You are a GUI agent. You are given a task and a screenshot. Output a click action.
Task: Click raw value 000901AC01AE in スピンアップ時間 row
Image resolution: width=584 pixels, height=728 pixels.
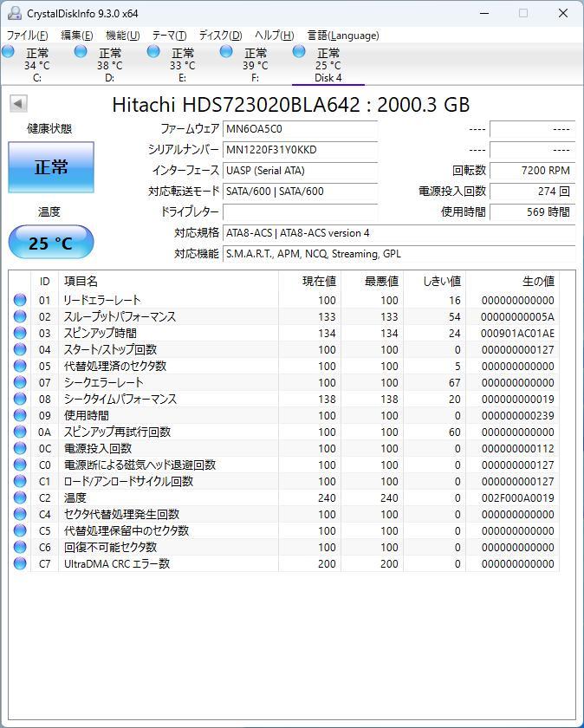(x=517, y=334)
